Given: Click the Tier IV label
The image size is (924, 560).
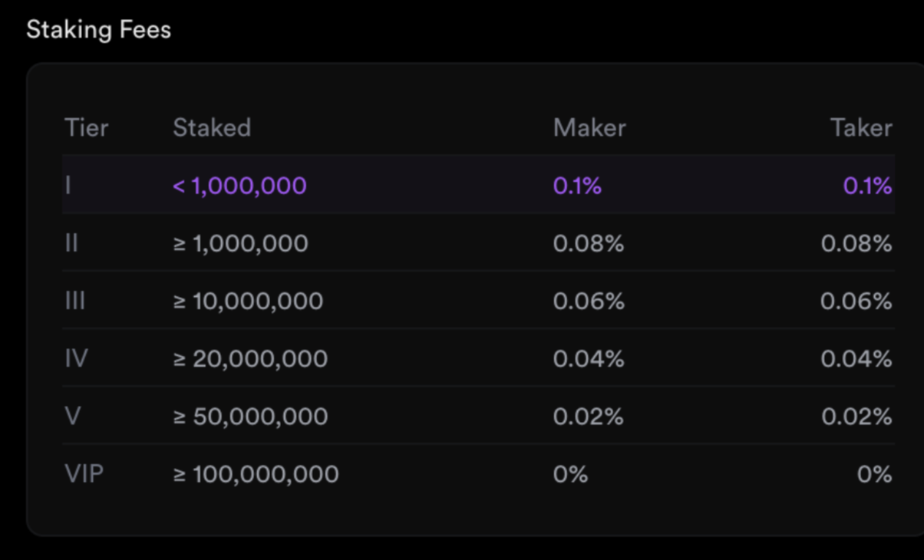Looking at the screenshot, I should pos(77,358).
